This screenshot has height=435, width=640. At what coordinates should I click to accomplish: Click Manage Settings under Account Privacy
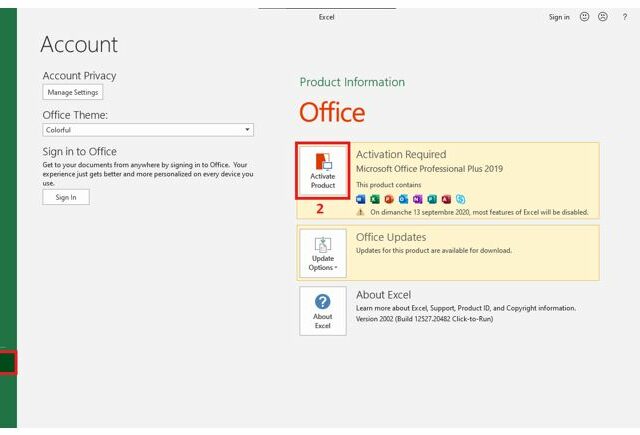coord(73,92)
